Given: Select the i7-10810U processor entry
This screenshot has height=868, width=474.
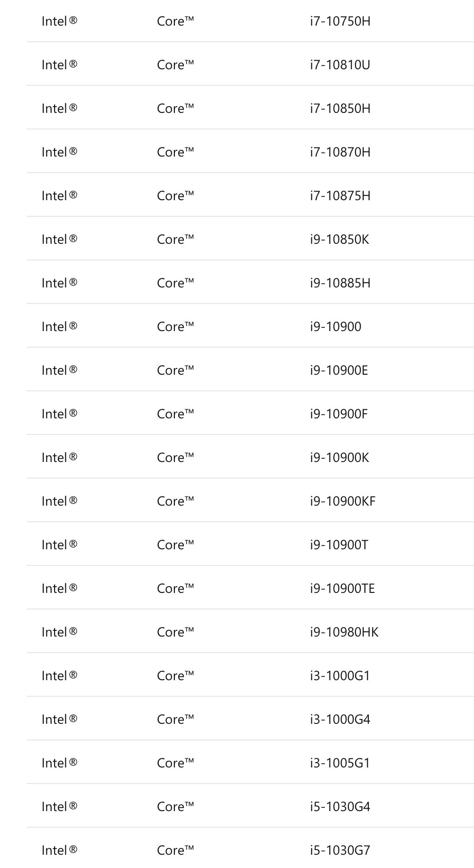Looking at the screenshot, I should (x=340, y=65).
